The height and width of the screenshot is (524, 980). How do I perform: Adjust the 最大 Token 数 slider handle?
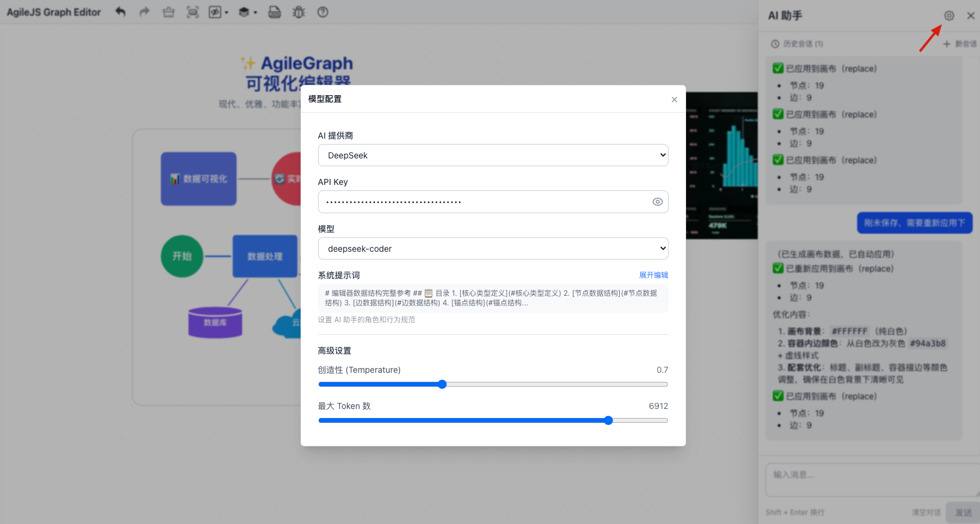coord(608,420)
